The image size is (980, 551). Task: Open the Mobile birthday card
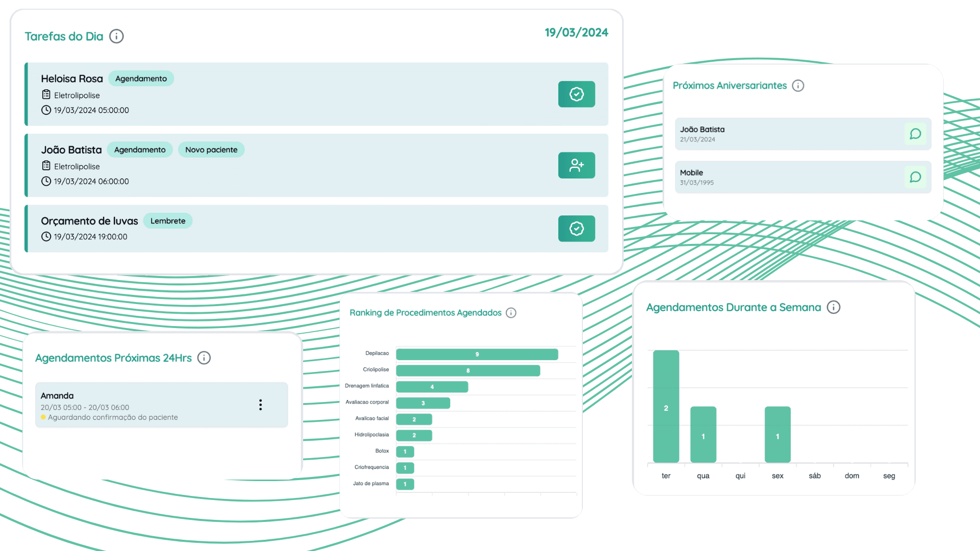[x=803, y=177]
